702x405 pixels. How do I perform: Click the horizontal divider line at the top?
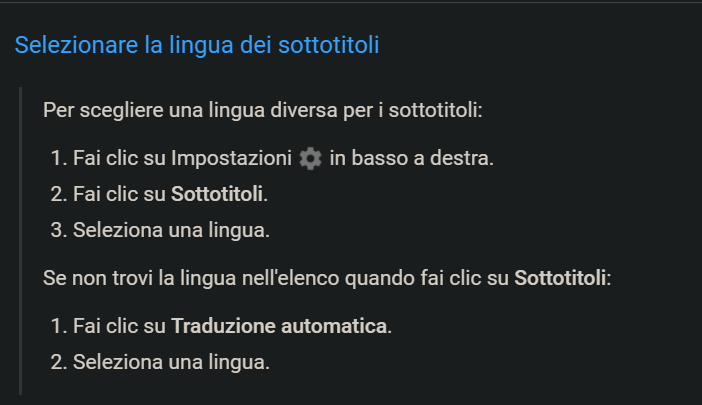tap(350, 2)
